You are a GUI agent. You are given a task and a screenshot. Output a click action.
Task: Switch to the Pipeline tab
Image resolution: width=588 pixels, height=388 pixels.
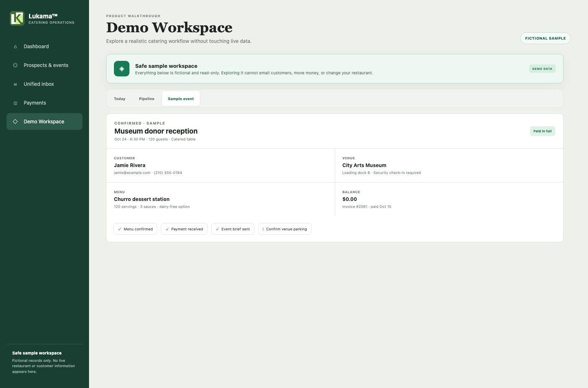tap(147, 99)
